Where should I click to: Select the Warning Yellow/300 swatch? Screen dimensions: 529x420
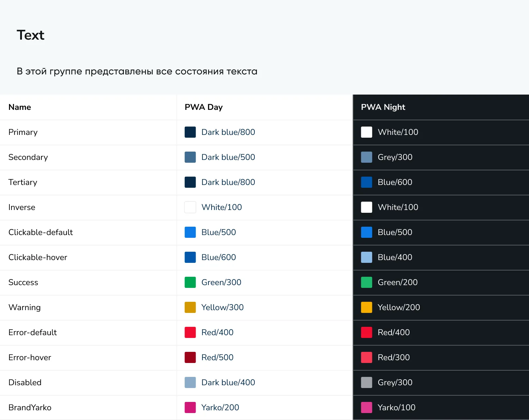click(190, 307)
